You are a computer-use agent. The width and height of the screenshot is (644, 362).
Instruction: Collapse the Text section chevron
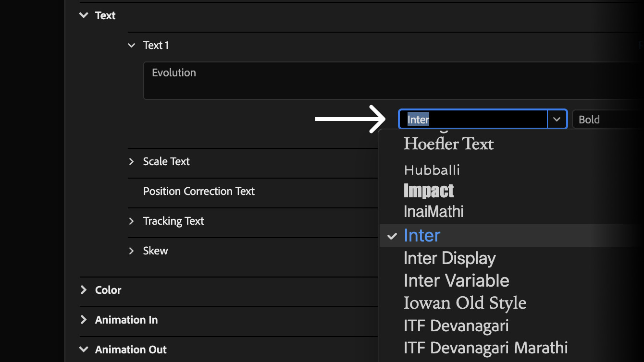point(84,15)
